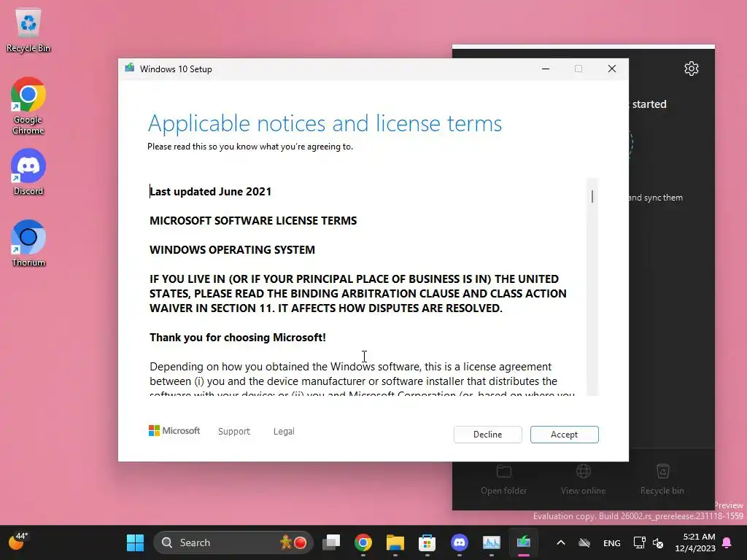This screenshot has height=560, width=747.
Task: Click the Windows 10 Setup title icon
Action: (x=130, y=69)
